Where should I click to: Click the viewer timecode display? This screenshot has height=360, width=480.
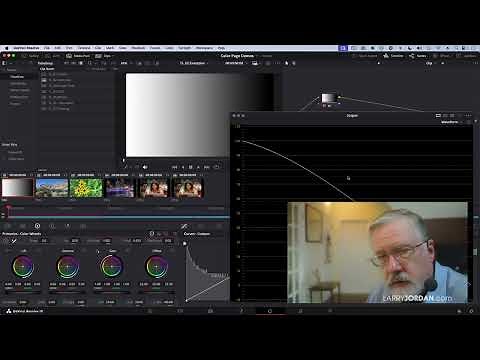tap(234, 63)
